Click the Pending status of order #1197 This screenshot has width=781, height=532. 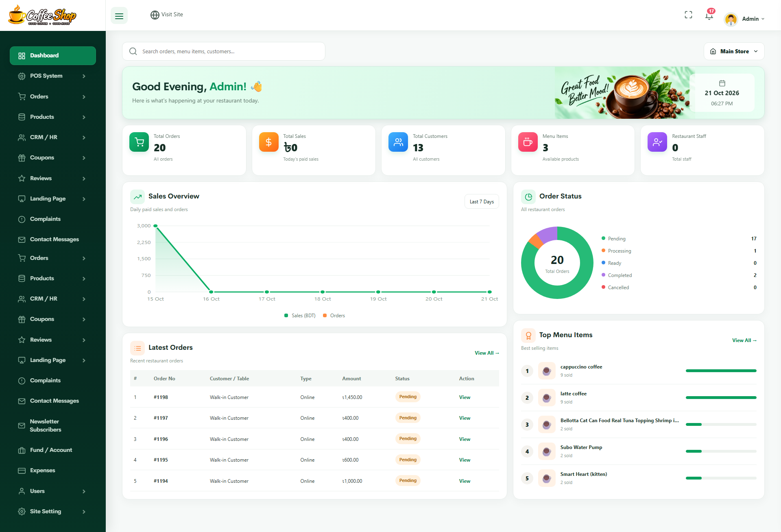pos(408,418)
